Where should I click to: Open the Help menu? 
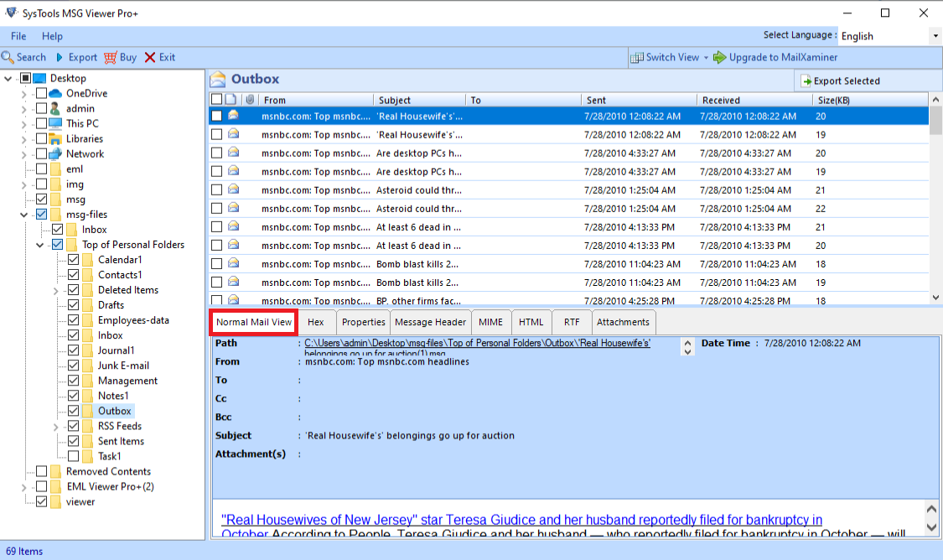click(52, 36)
